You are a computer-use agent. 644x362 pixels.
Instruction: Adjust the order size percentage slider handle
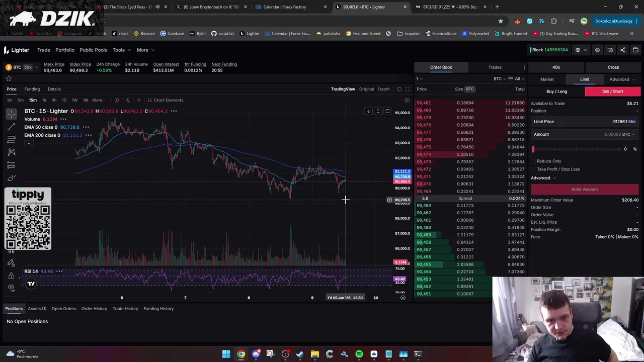tap(533, 149)
